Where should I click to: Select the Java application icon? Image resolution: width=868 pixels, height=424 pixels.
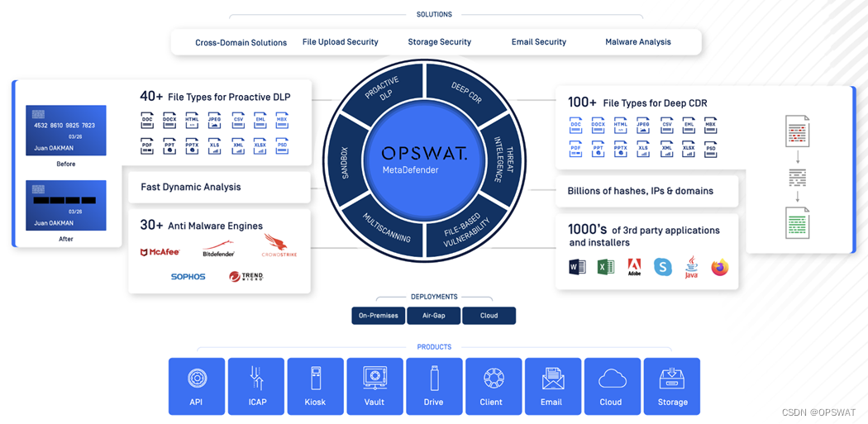click(691, 267)
